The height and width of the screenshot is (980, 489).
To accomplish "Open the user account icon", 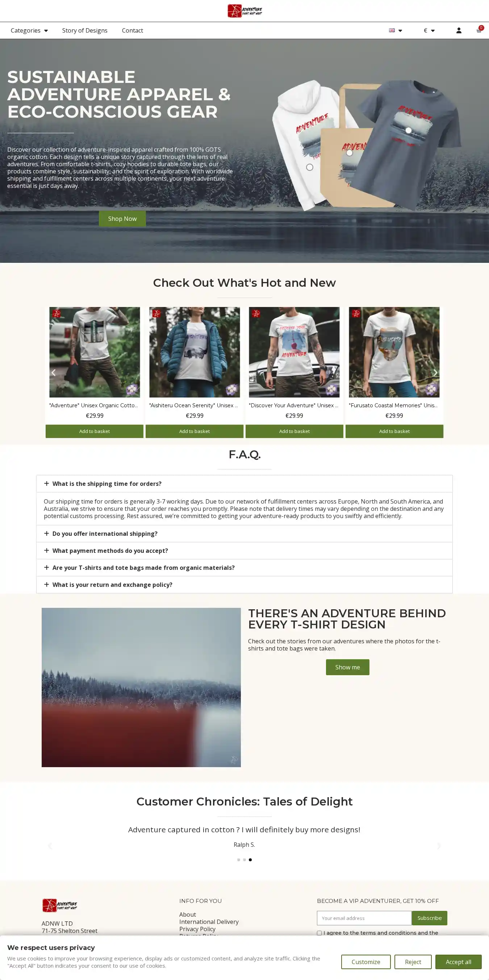I will 459,30.
